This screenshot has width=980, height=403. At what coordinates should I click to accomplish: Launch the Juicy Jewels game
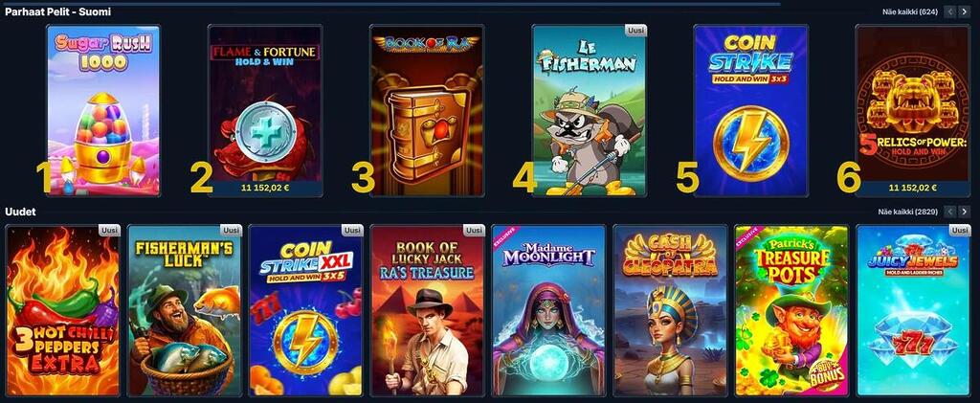point(913,310)
